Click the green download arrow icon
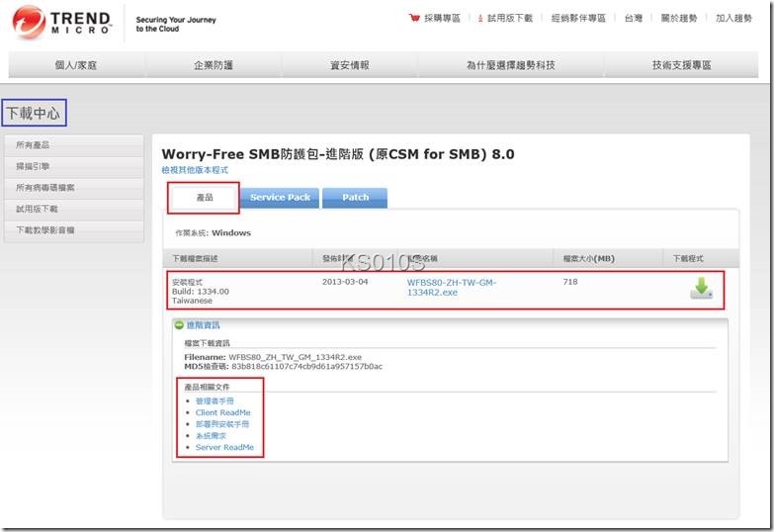774x532 pixels. [x=701, y=288]
